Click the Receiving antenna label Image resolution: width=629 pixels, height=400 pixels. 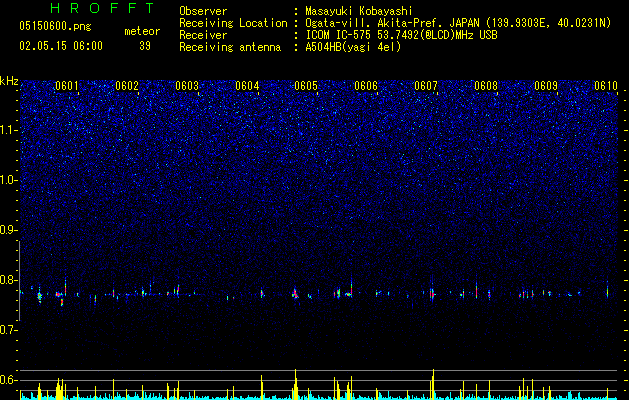pos(230,47)
